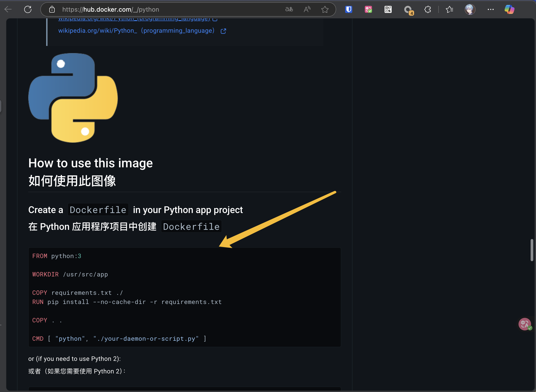Open the QR code extension icon

click(388, 9)
